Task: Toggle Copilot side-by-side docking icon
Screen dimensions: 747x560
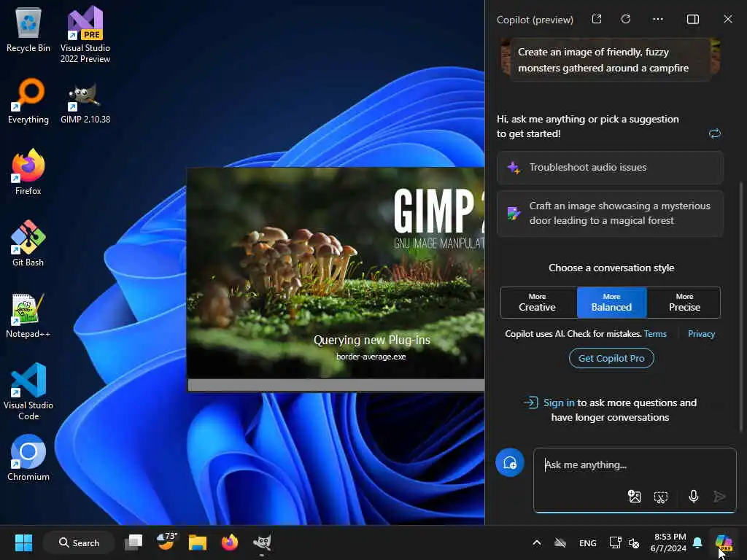Action: coord(693,19)
